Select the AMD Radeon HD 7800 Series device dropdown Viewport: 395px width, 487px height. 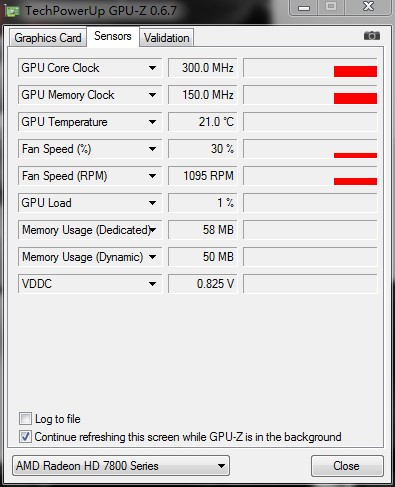[121, 465]
